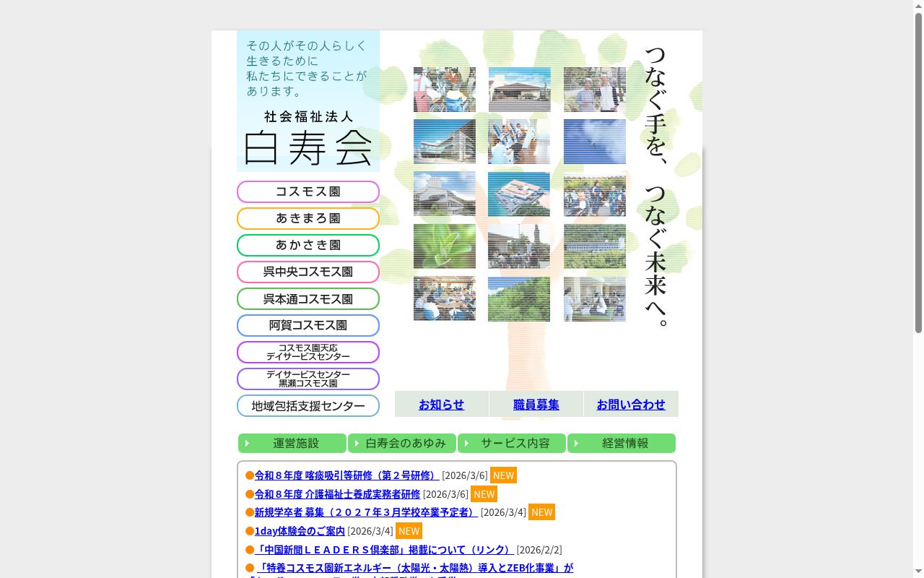924x578 pixels.
Task: Go to the お知らせ link
Action: tap(441, 405)
